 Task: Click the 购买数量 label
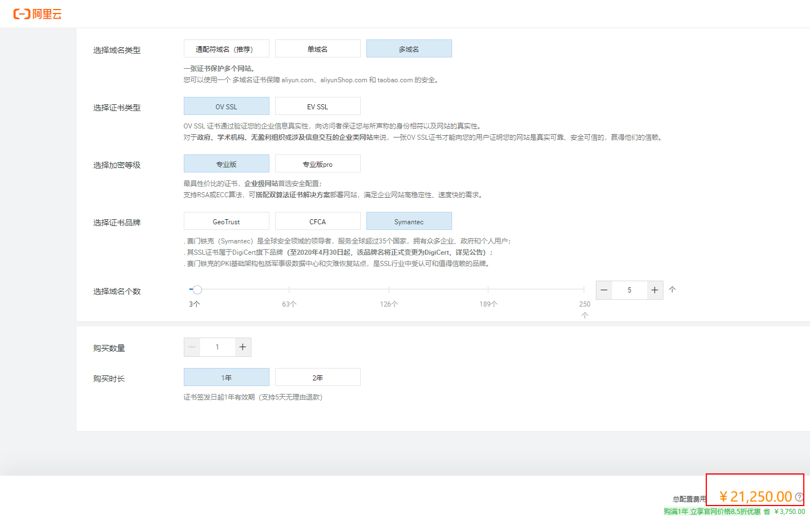[x=109, y=348]
